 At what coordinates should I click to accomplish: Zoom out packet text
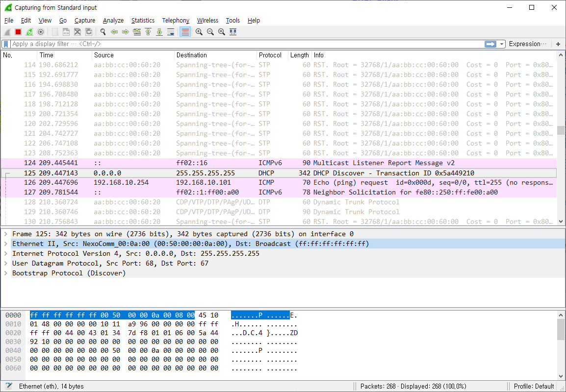click(210, 32)
